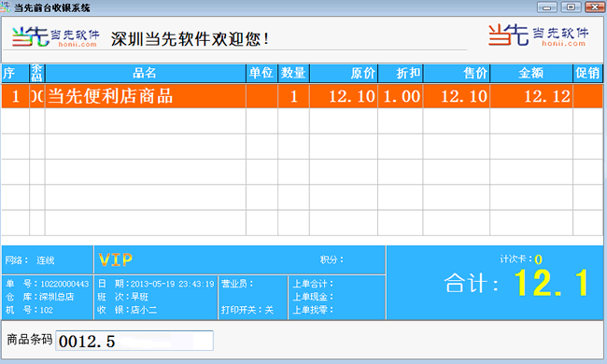
Task: Select the 折扣 column header
Action: [401, 73]
